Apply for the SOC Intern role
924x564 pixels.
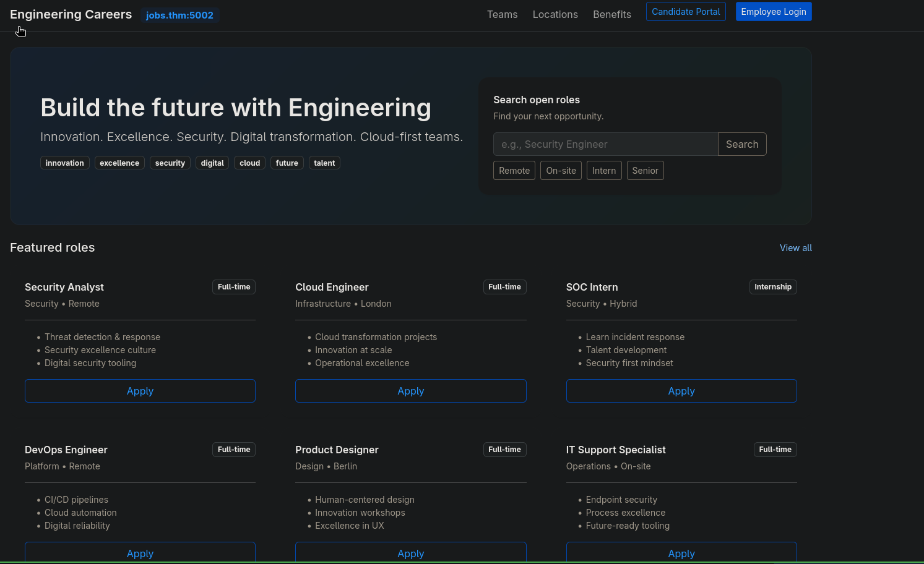pyautogui.click(x=681, y=391)
